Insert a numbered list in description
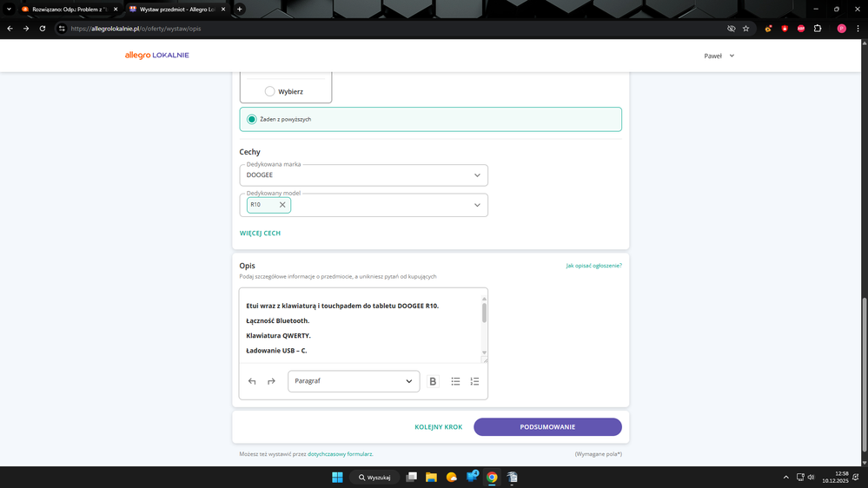 pos(474,381)
